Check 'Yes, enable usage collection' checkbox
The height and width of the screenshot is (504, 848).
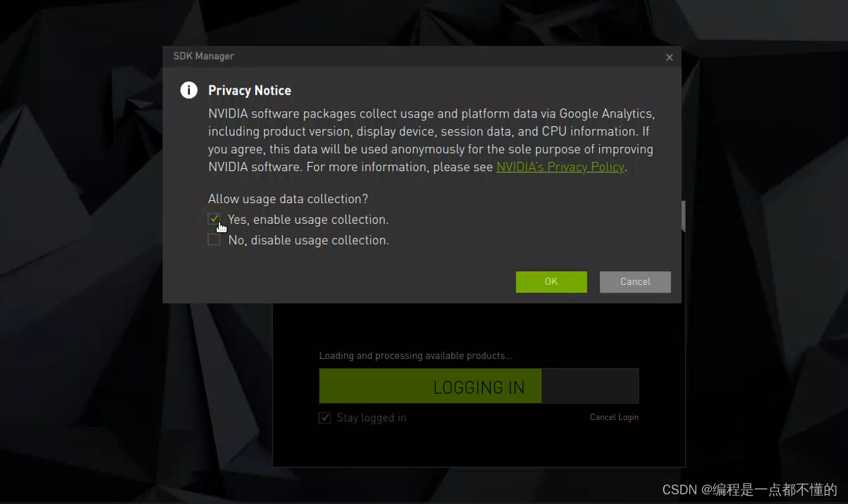214,219
